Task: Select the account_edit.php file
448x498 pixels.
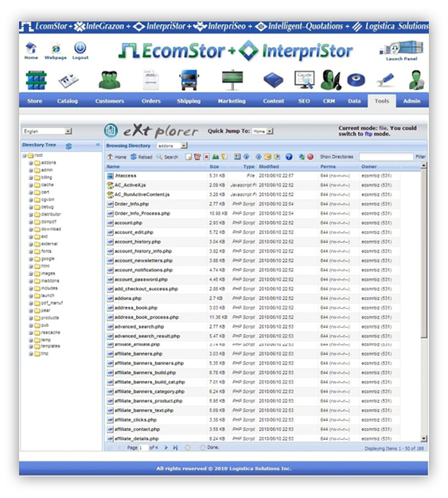Action: point(252,232)
